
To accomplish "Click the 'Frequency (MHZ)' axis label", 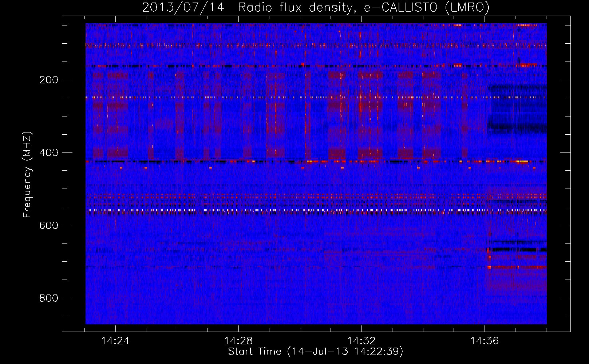I will click(27, 174).
